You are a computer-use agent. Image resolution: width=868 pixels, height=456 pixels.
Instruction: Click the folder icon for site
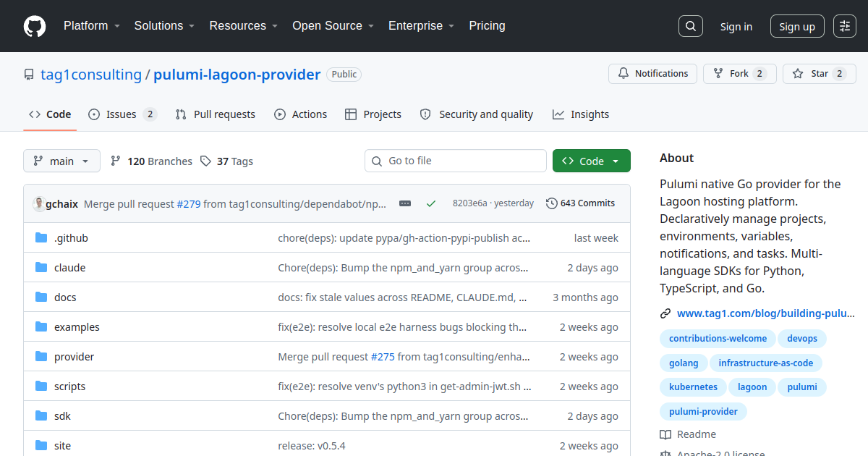point(41,446)
